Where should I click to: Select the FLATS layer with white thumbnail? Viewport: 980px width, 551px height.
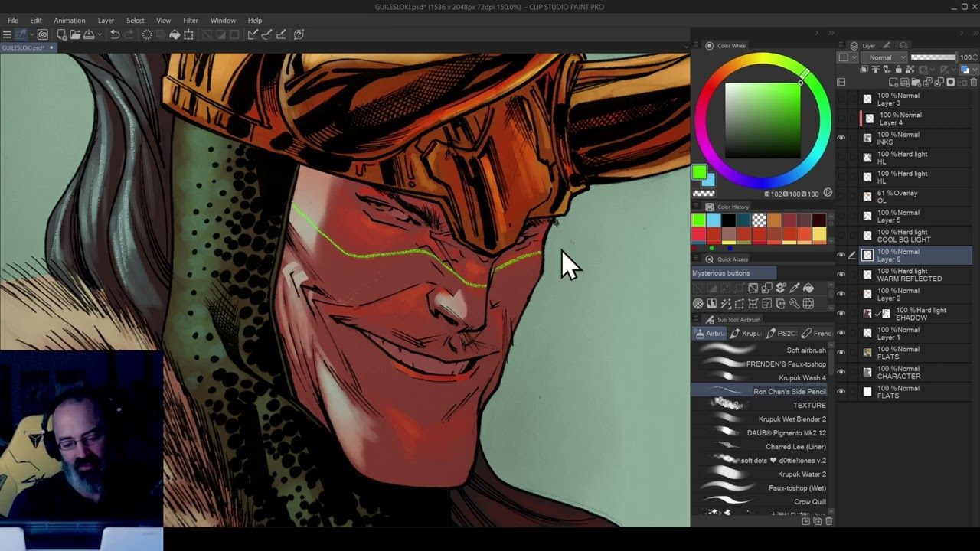905,392
